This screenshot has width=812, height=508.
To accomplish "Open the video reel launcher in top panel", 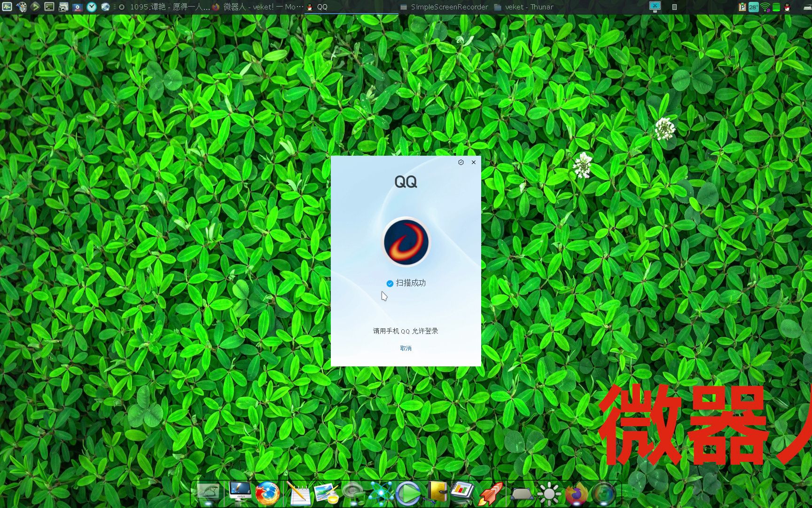I will pos(22,7).
